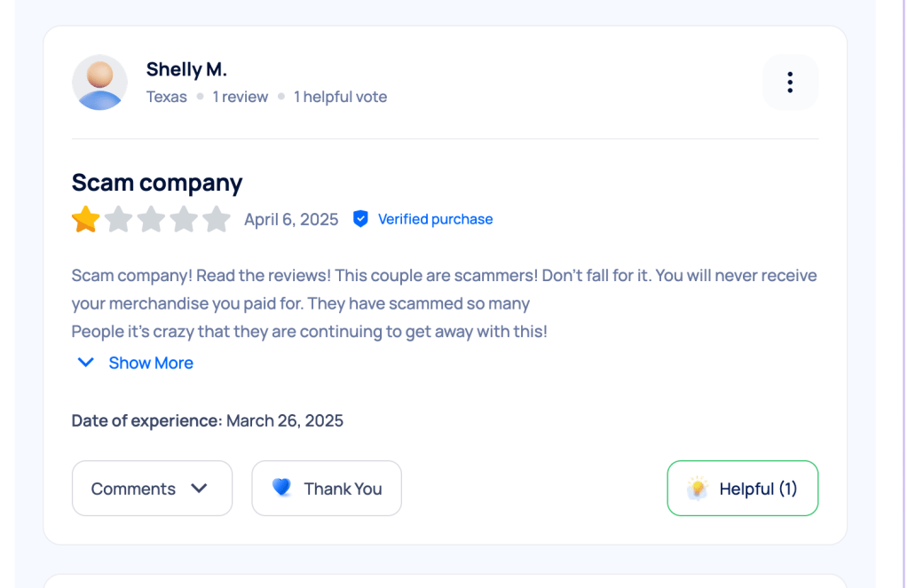Click the Show More link text
Screen dimensions: 908x588
pos(151,363)
